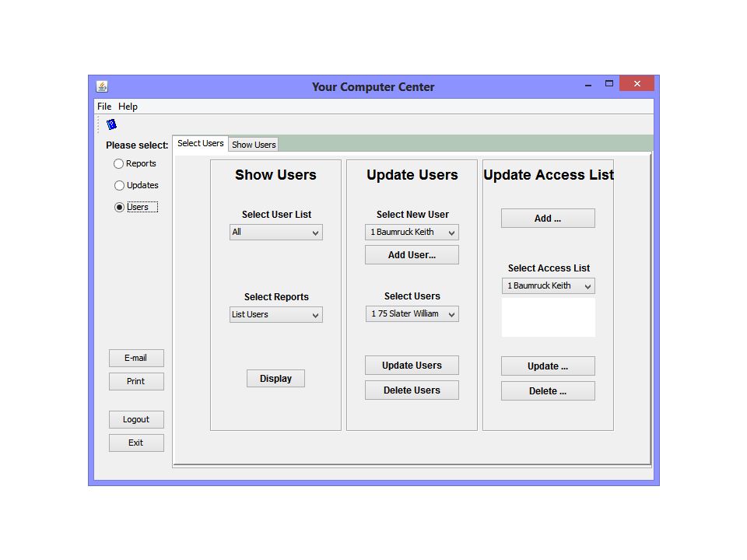Click the empty access list box
Screen dimensions: 747x560
[549, 317]
